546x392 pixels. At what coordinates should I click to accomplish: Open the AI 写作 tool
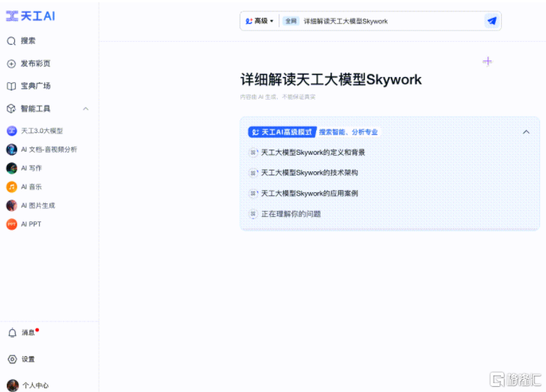(31, 168)
